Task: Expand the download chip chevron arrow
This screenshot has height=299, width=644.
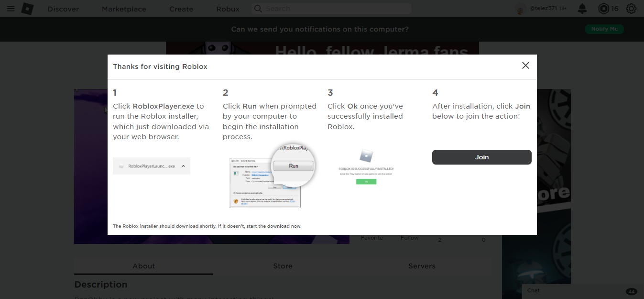Action: coord(184,166)
